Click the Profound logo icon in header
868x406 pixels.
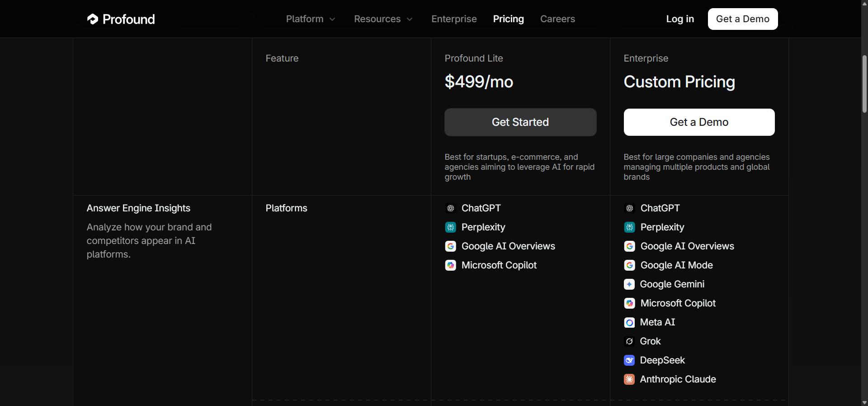pyautogui.click(x=93, y=19)
